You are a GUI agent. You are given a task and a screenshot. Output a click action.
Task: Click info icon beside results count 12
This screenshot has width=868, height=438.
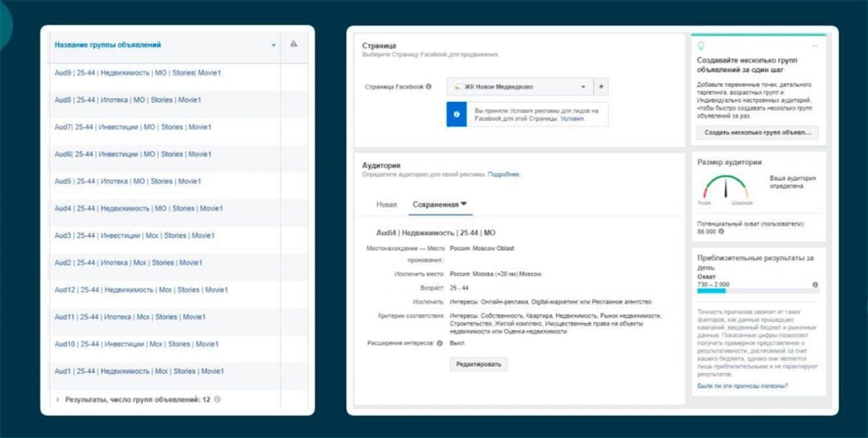point(218,399)
